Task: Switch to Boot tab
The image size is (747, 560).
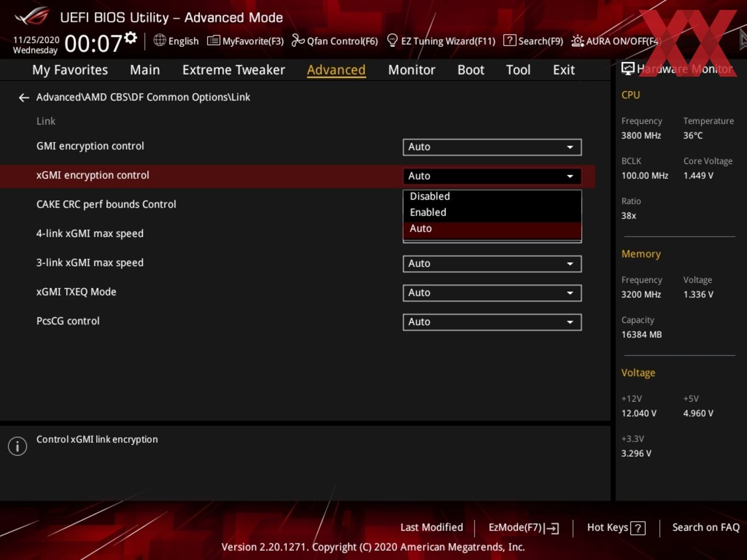Action: (471, 70)
